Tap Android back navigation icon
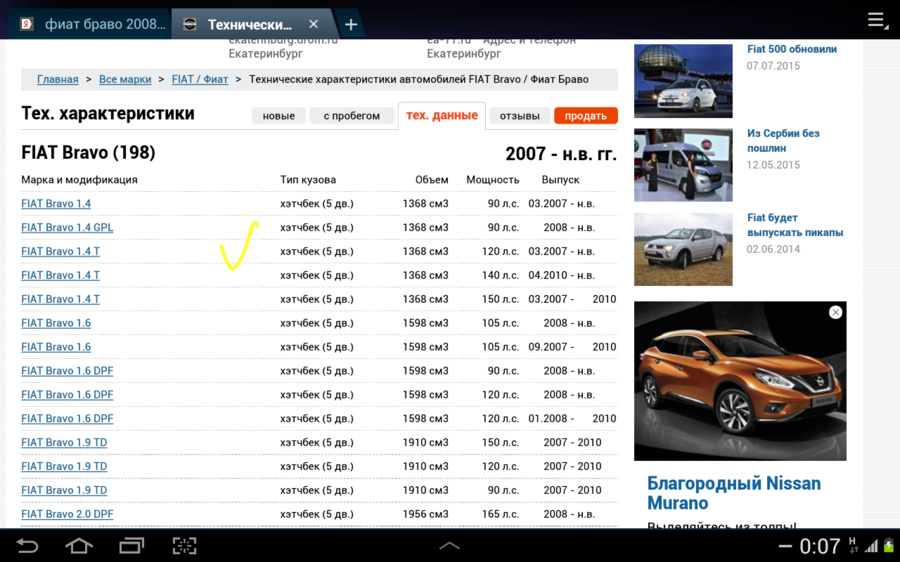 pos(26,545)
